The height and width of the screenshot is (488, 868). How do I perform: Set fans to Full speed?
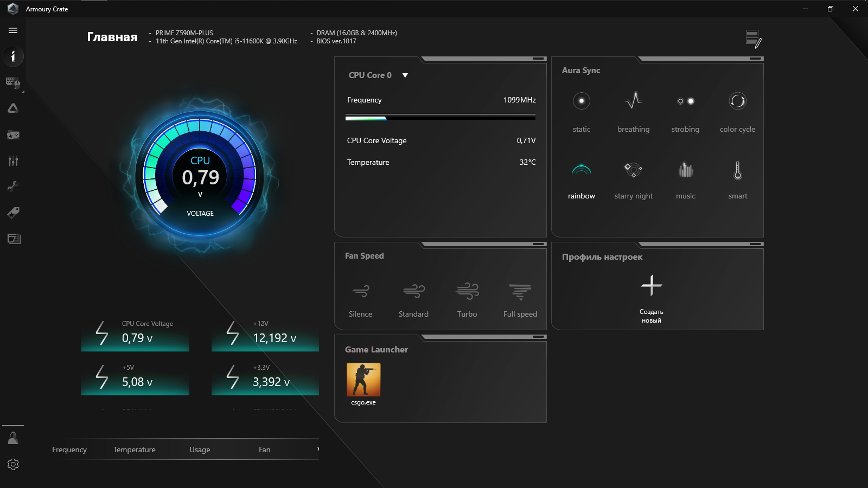(x=520, y=300)
